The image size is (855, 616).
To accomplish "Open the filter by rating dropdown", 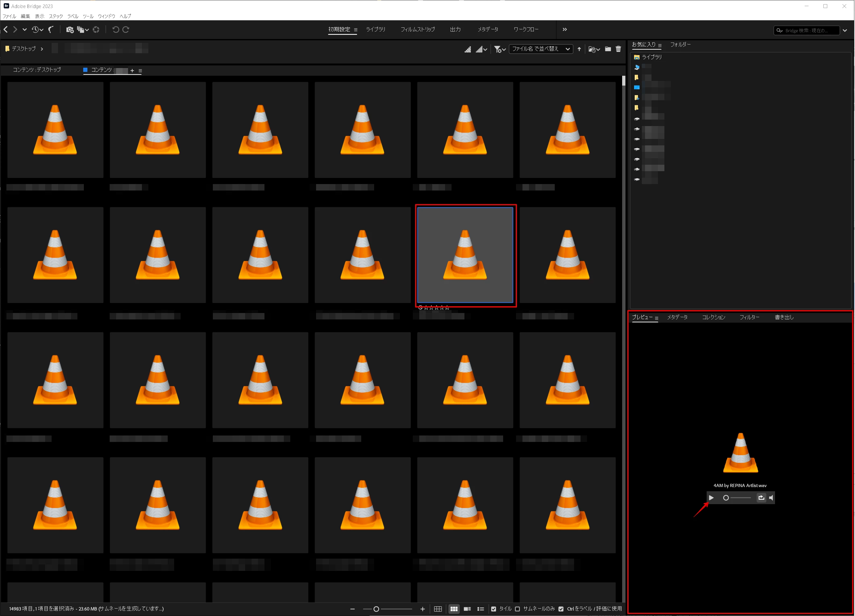I will click(500, 49).
